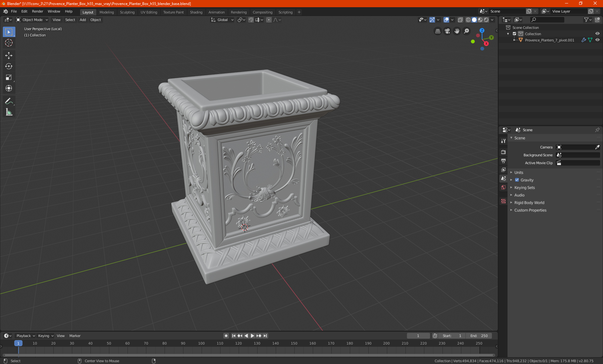This screenshot has width=603, height=364.
Task: Open the Render properties tab
Action: (503, 152)
